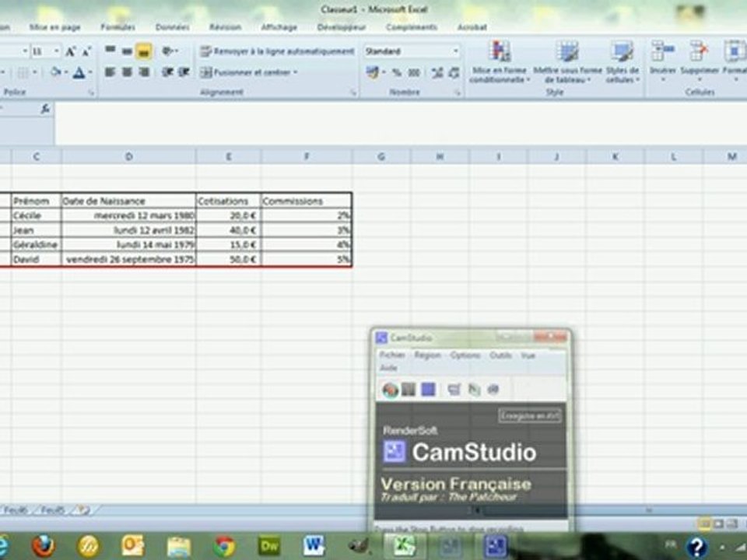Open the Nombre dialog launcher
Screen dimensions: 747x560
coord(458,93)
